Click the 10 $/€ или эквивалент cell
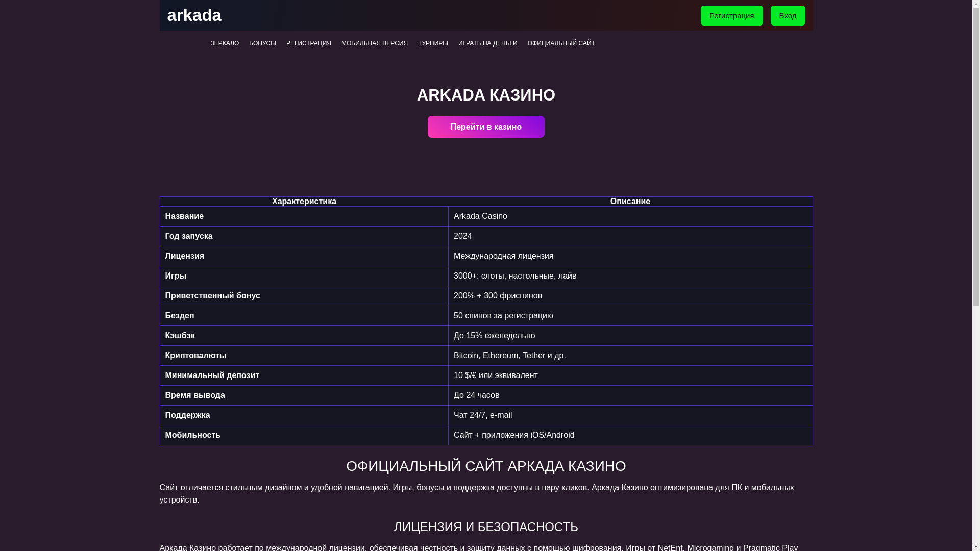Image resolution: width=980 pixels, height=551 pixels. (x=630, y=375)
